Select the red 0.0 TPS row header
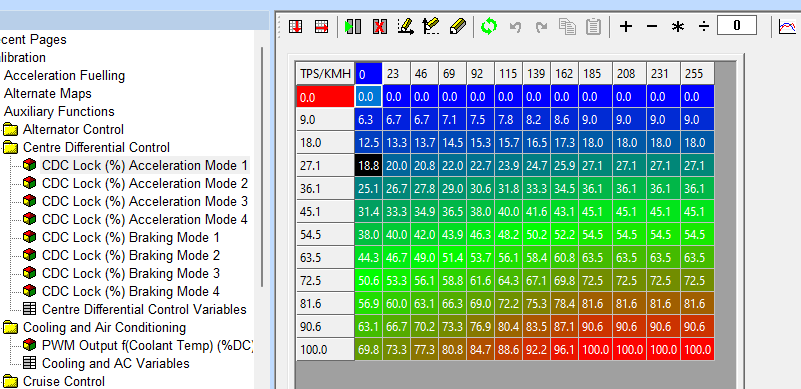This screenshot has width=801, height=389. tap(325, 97)
